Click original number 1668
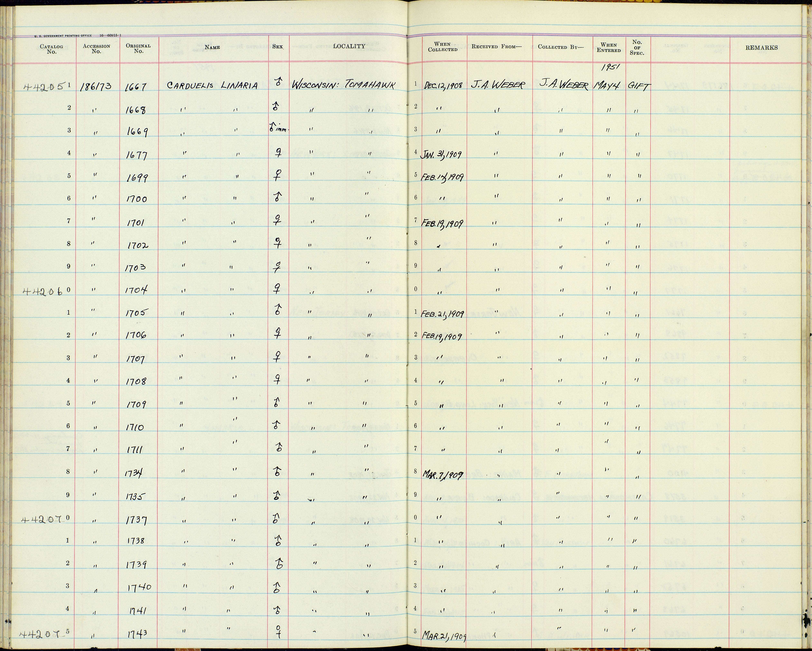 pyautogui.click(x=136, y=110)
